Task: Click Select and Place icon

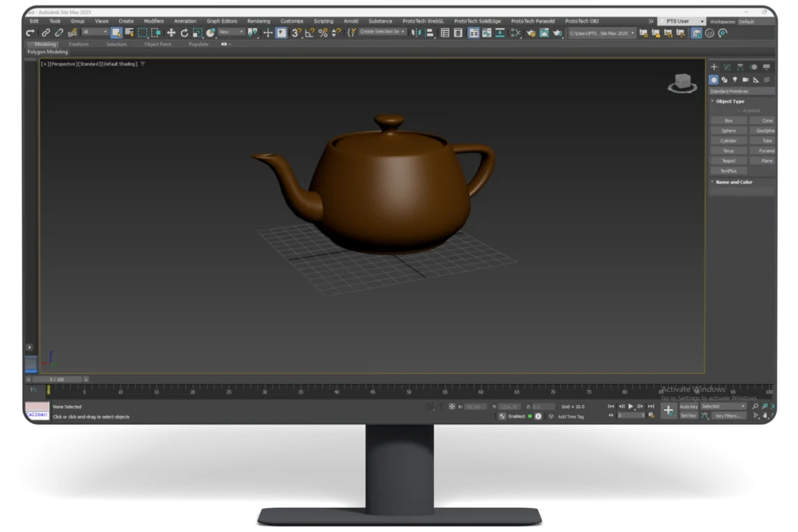Action: [210, 33]
